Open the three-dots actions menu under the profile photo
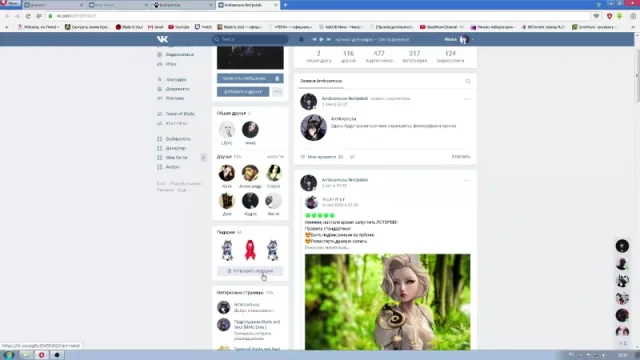640x360 pixels. 278,91
